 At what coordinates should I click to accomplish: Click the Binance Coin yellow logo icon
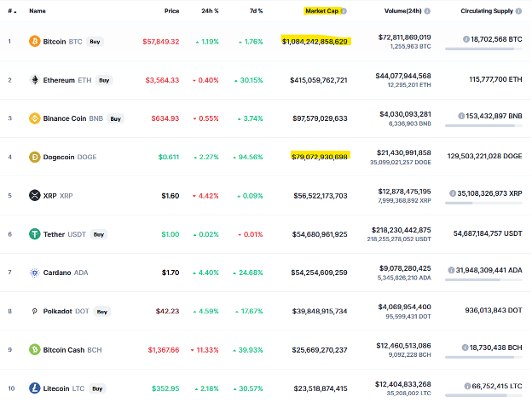coord(35,118)
